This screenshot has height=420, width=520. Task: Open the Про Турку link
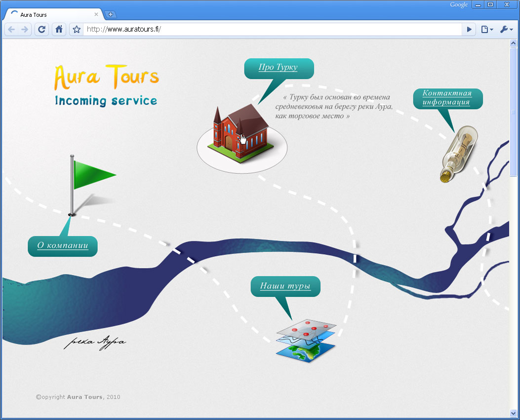(x=278, y=67)
